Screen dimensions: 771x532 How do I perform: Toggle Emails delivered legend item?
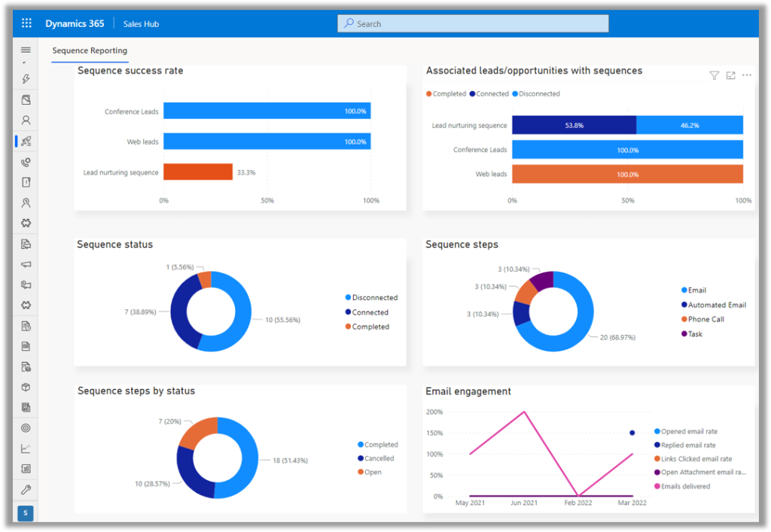(684, 487)
